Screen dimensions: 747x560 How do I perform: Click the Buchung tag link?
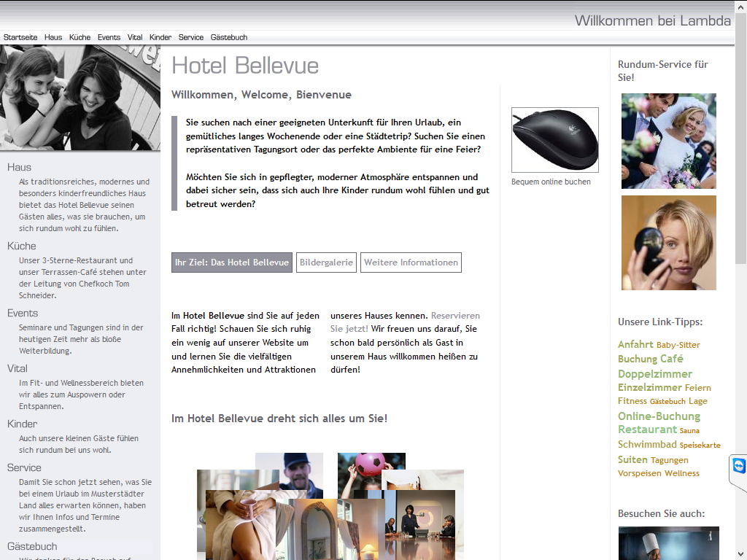coord(638,359)
